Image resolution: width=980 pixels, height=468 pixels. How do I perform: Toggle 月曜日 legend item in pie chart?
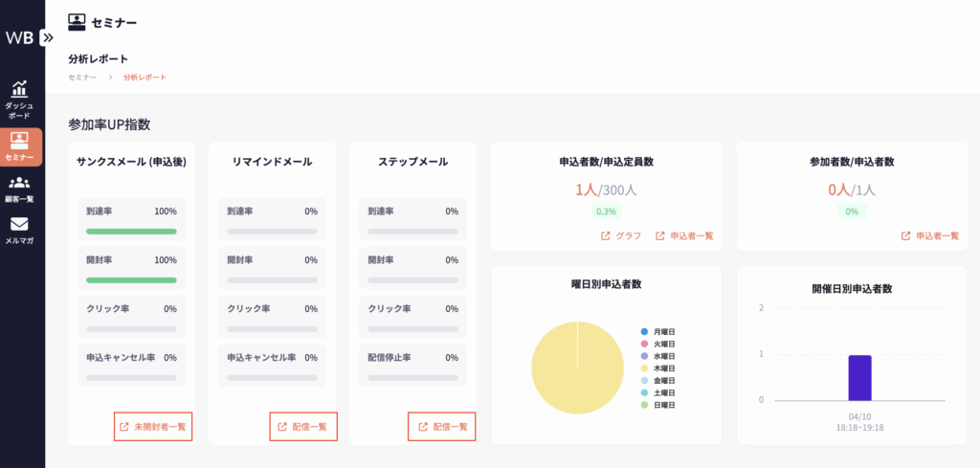click(x=657, y=331)
